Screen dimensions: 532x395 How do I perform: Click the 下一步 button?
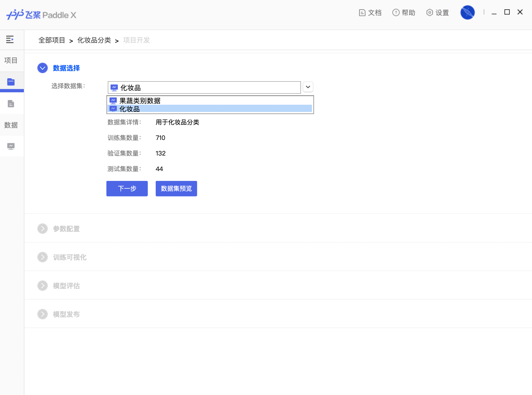tap(127, 188)
